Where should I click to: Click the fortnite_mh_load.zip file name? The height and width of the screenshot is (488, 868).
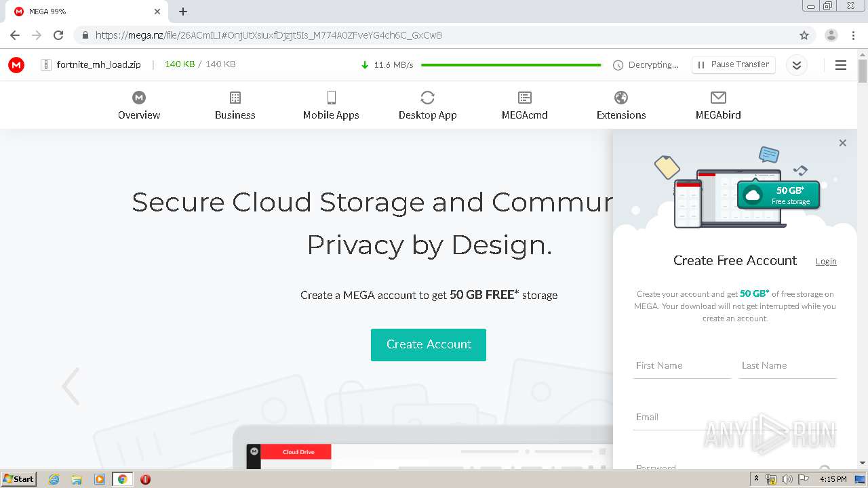click(99, 64)
